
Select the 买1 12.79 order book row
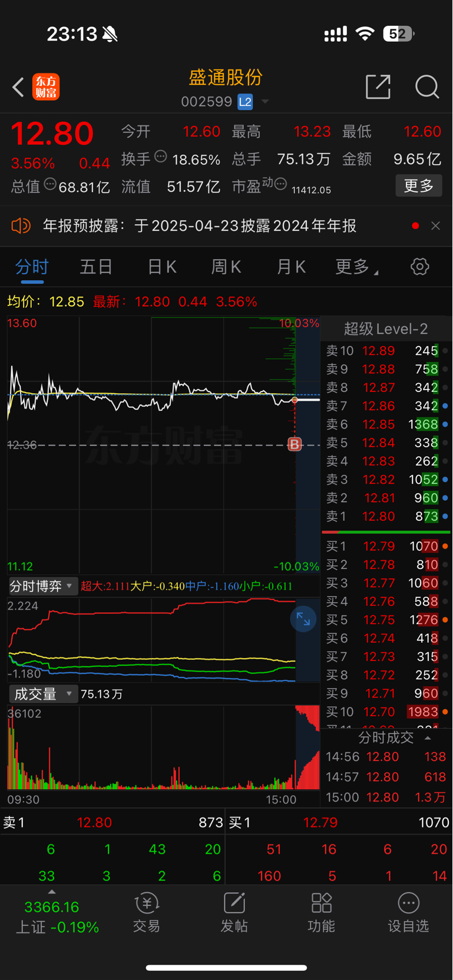point(386,547)
